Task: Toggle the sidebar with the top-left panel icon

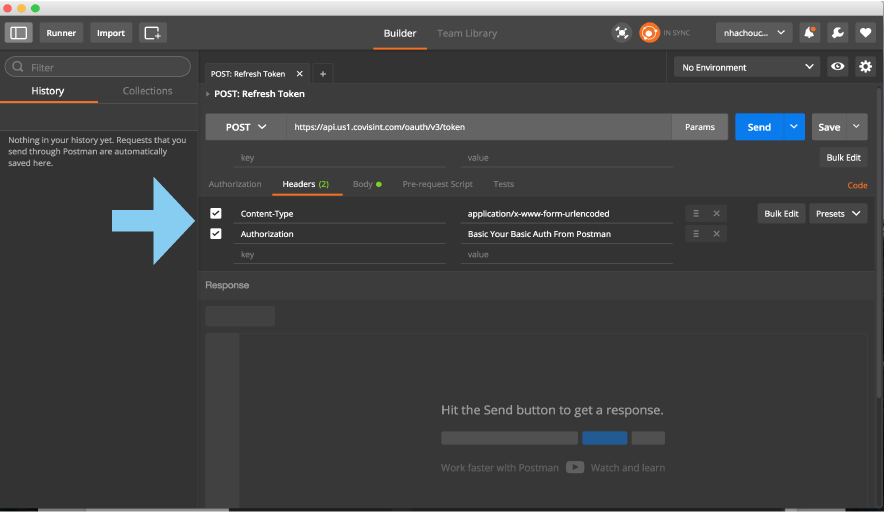Action: click(19, 33)
